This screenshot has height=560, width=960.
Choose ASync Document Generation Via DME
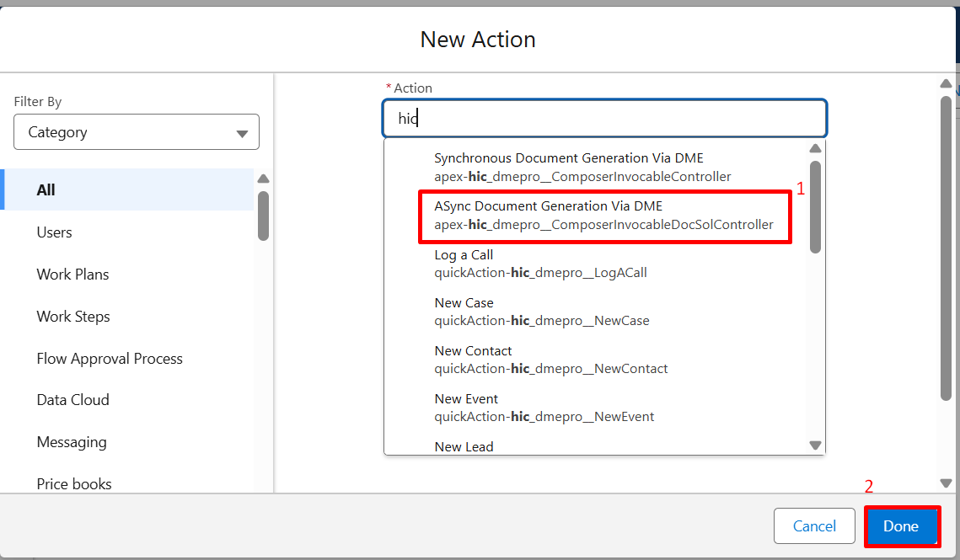coord(595,216)
